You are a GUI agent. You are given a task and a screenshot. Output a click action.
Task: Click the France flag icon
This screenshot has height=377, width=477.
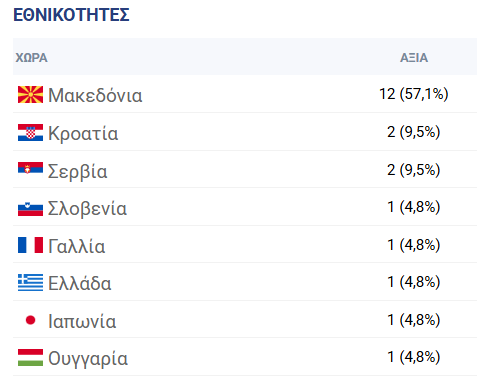(30, 245)
